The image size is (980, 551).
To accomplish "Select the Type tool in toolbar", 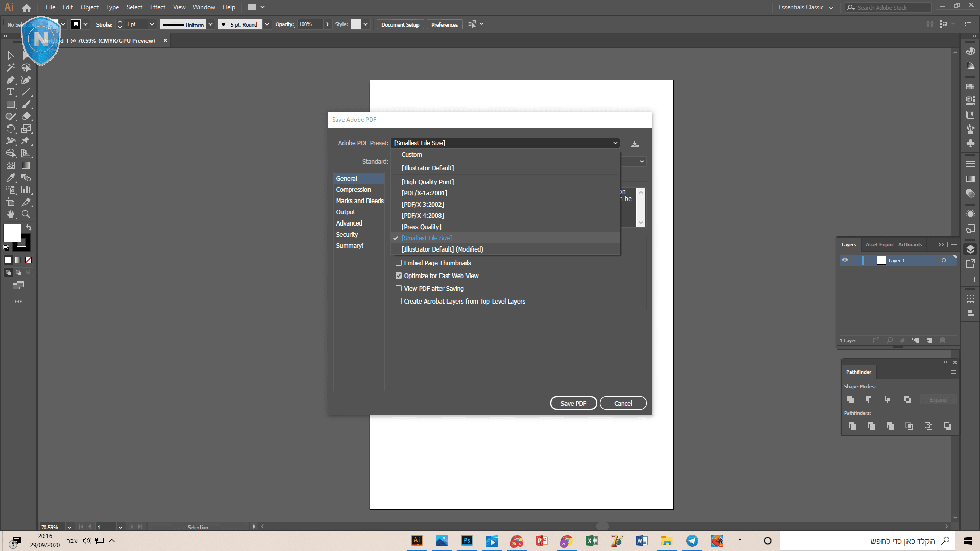I will point(10,92).
